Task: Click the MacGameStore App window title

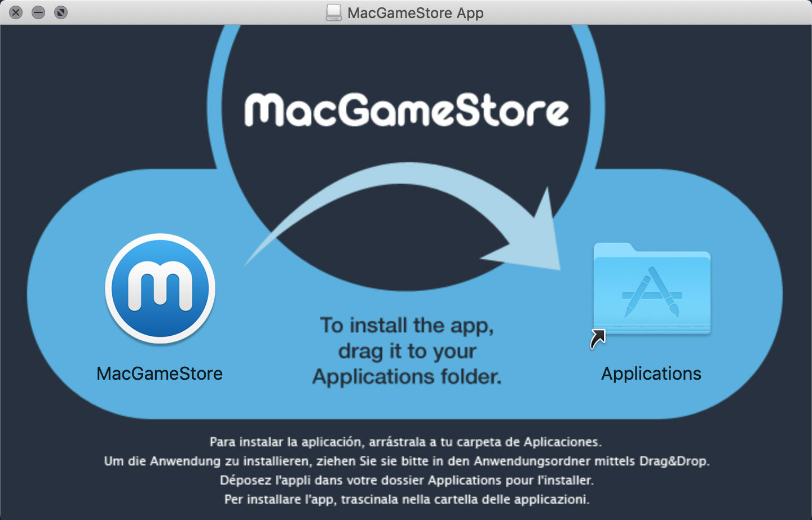Action: pyautogui.click(x=416, y=13)
